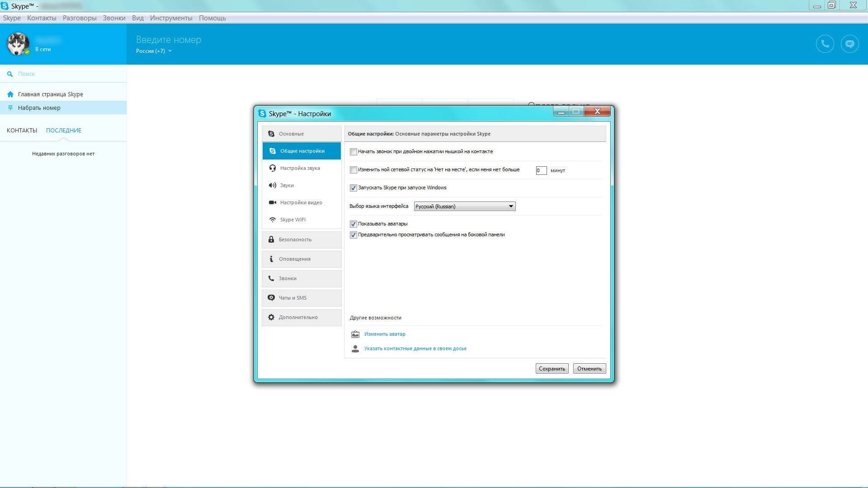Viewport: 868px width, 488px height.
Task: Click the WiFi icon for Skype WiFi
Action: [273, 220]
